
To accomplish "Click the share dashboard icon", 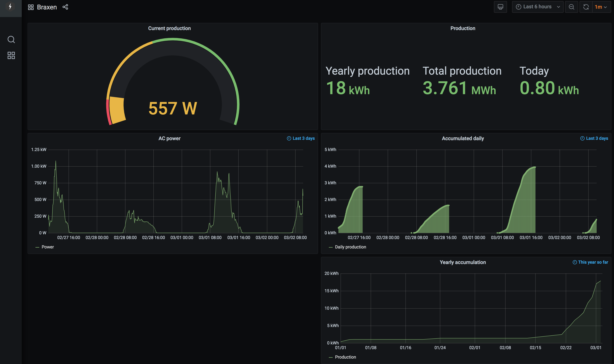I will (x=65, y=7).
